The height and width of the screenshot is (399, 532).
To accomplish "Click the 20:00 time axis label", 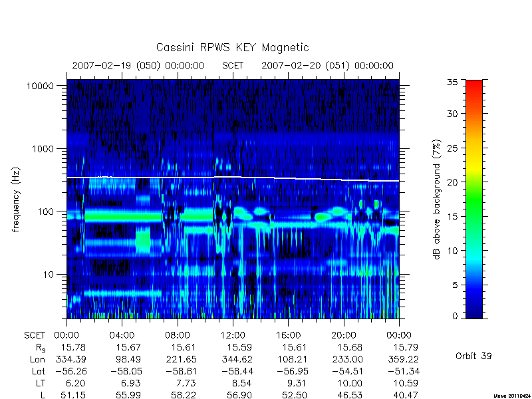I will (x=344, y=336).
